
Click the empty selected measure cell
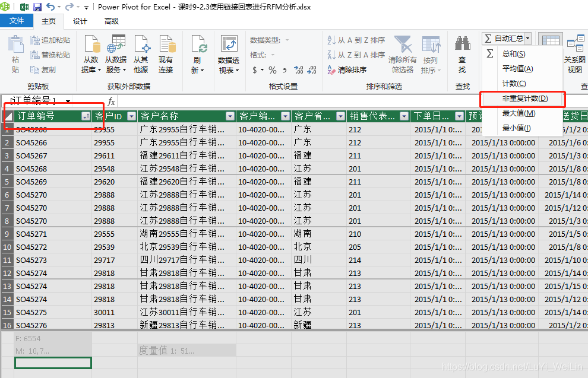(x=53, y=363)
